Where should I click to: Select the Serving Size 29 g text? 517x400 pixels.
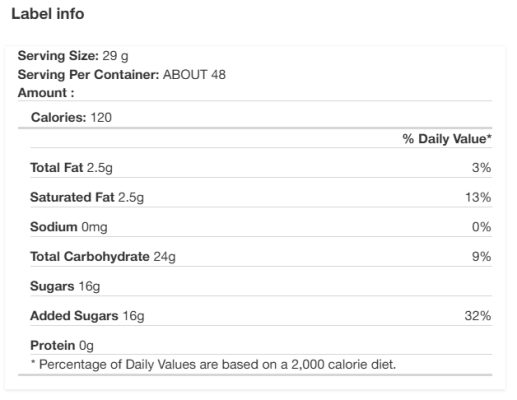click(73, 56)
